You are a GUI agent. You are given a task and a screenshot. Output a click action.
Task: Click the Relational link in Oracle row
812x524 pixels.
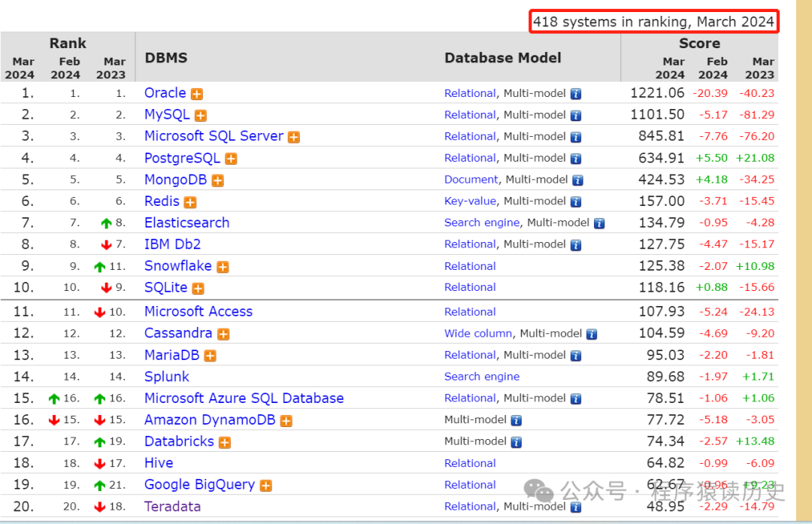click(x=470, y=93)
